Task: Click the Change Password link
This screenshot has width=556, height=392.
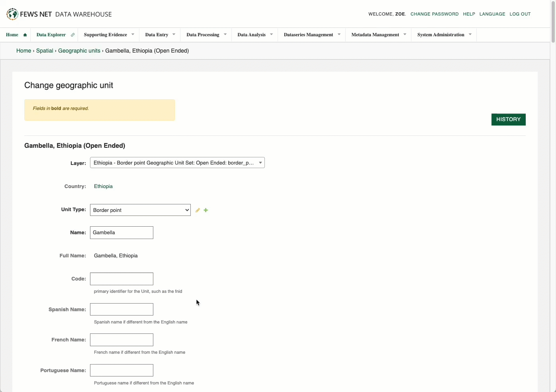Action: 434,14
